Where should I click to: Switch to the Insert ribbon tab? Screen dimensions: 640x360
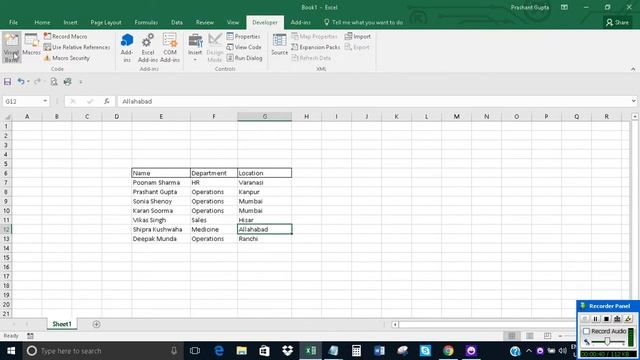[70, 22]
